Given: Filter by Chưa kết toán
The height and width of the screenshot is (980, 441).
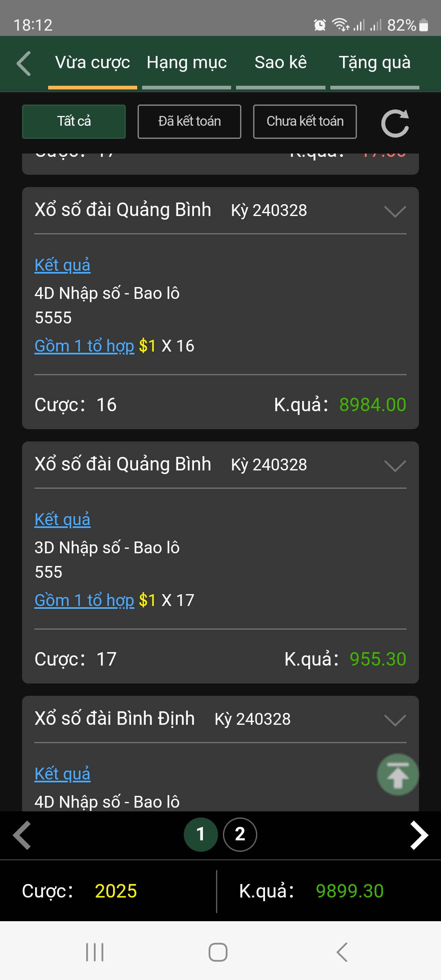Looking at the screenshot, I should (x=305, y=122).
